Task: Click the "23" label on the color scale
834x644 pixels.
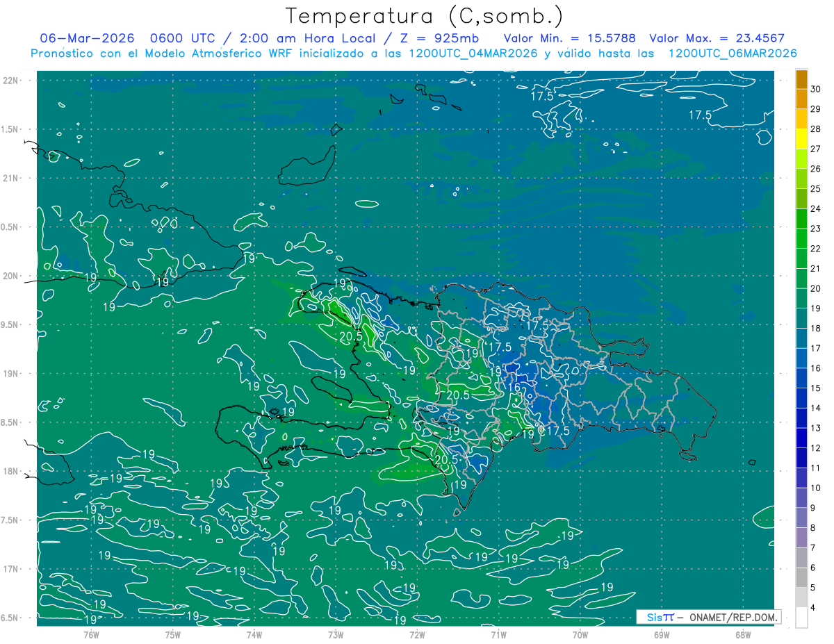Action: click(x=816, y=229)
